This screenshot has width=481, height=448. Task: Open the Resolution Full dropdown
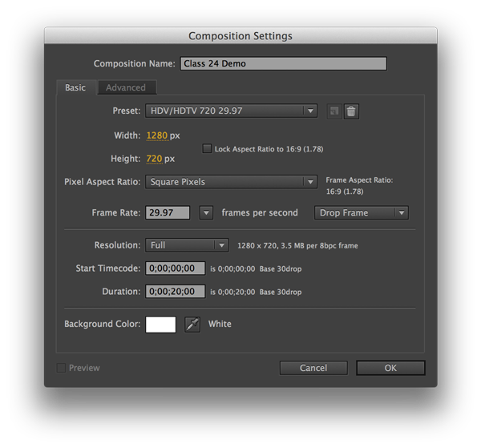click(x=187, y=245)
